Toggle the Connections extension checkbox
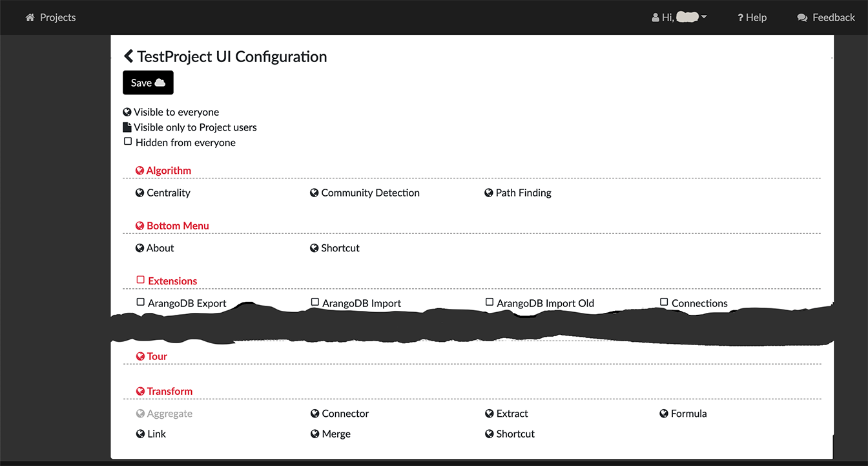The image size is (868, 466). [x=664, y=302]
